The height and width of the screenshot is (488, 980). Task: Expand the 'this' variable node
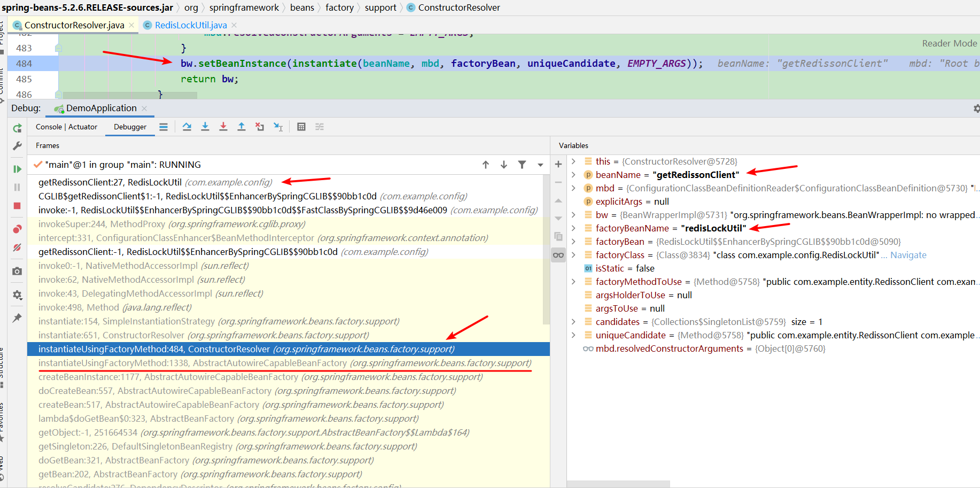(x=573, y=161)
